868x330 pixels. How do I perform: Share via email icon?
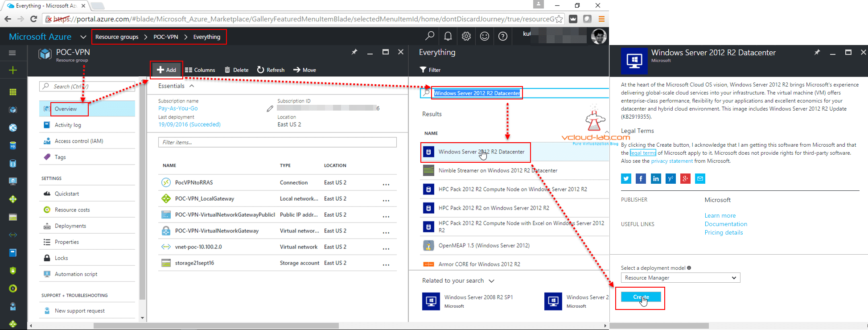pyautogui.click(x=700, y=179)
